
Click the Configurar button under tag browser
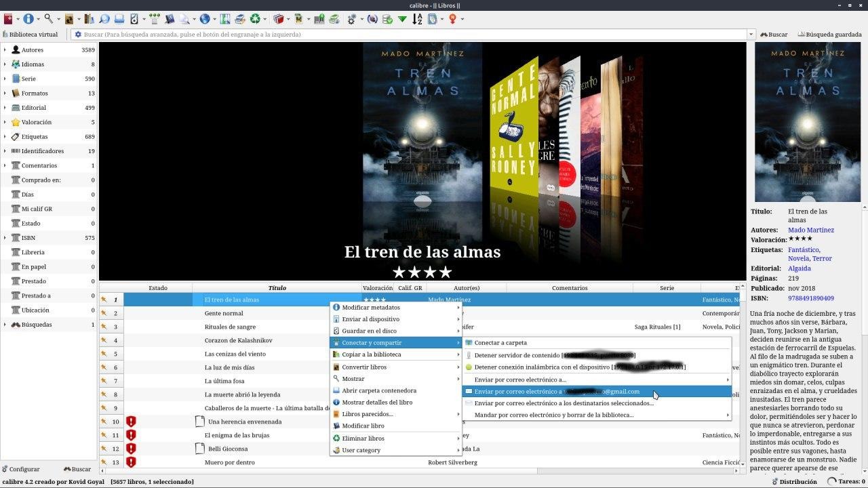21,469
